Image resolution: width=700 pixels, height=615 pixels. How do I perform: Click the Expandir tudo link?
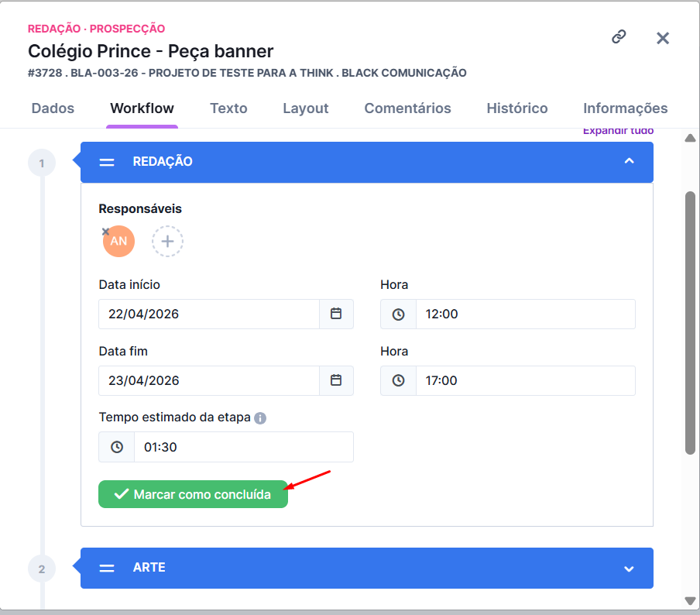(x=618, y=131)
